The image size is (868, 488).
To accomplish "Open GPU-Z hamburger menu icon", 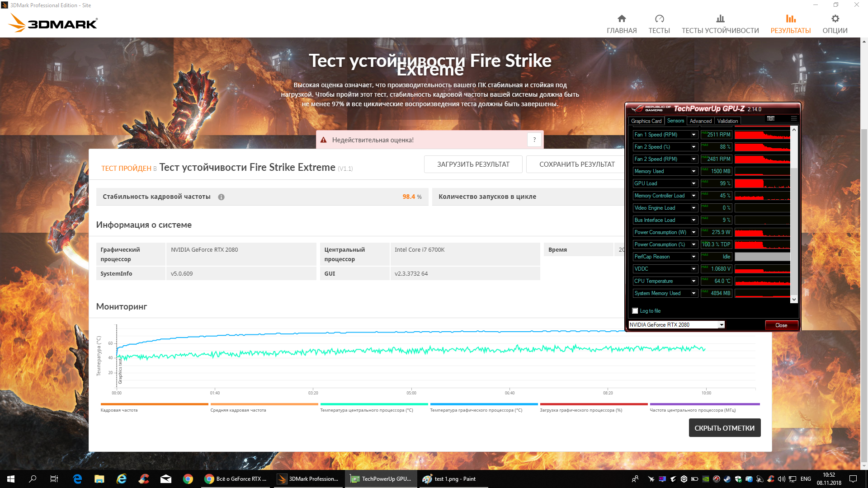I will coord(793,118).
